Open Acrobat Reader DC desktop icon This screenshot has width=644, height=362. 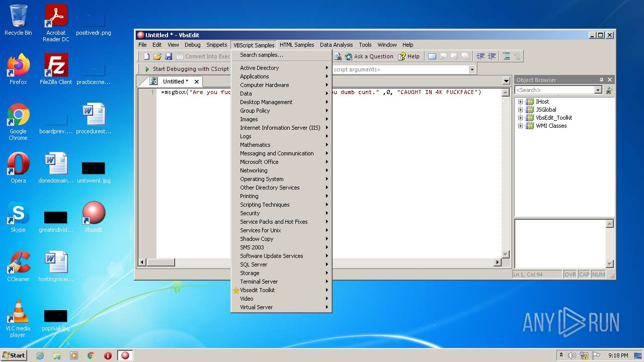[x=56, y=24]
